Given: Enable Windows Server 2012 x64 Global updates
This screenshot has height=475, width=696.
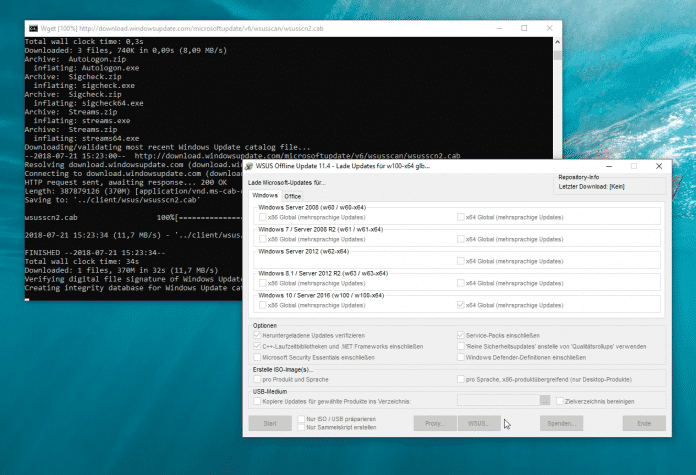Looking at the screenshot, I should tap(460, 261).
